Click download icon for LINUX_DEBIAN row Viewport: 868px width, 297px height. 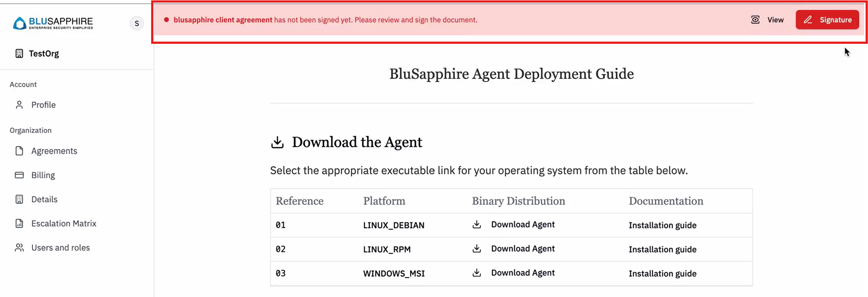pyautogui.click(x=476, y=224)
